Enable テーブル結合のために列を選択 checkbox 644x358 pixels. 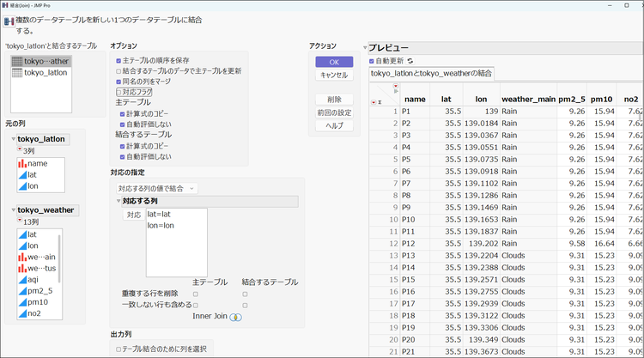click(118, 349)
